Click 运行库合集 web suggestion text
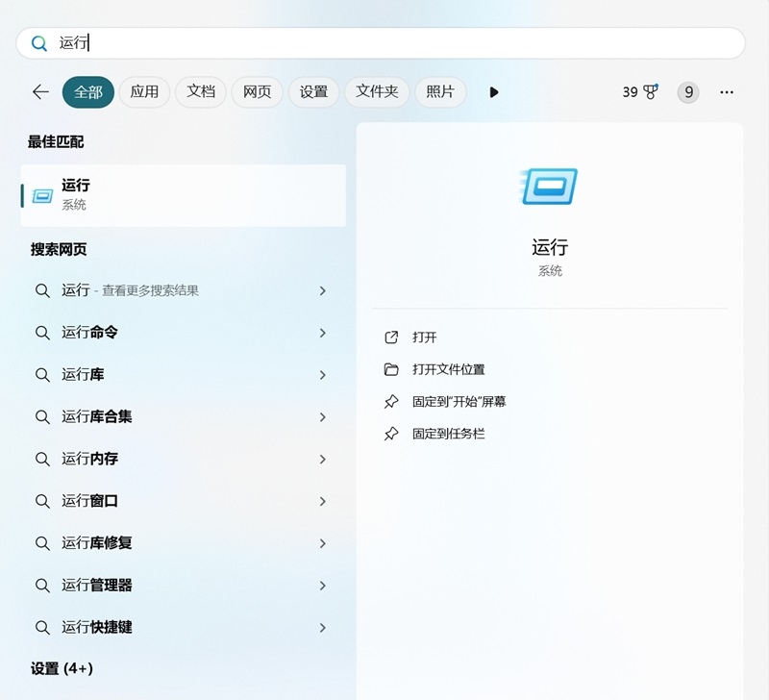Screen dimensions: 769x700 tap(97, 417)
